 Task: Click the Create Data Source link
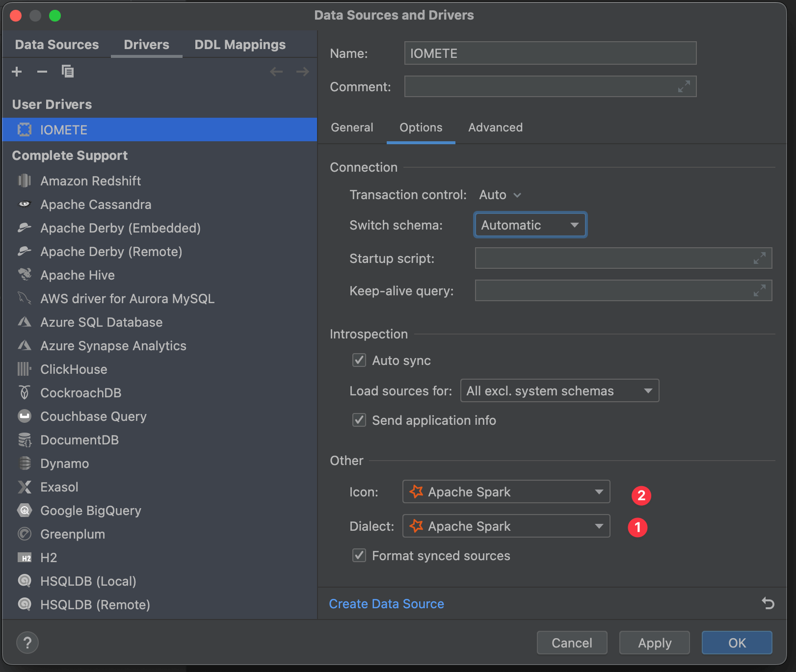(x=386, y=604)
